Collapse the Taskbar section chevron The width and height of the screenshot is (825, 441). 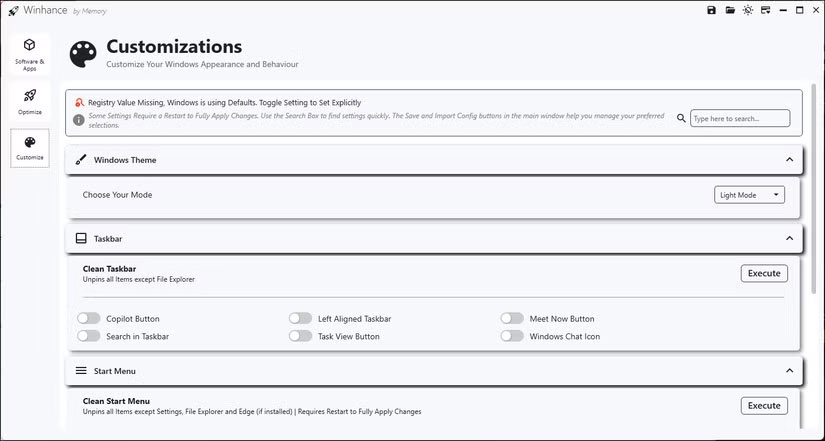pos(789,239)
